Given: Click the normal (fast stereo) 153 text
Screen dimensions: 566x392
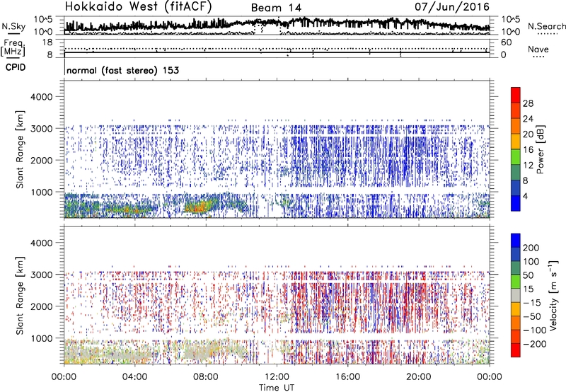Looking at the screenshot, I should coord(122,70).
